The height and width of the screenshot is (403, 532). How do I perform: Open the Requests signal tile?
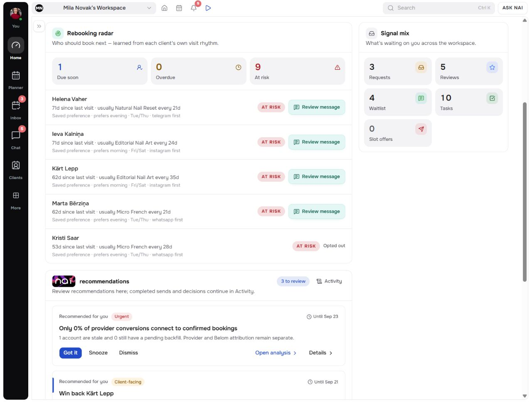click(398, 71)
